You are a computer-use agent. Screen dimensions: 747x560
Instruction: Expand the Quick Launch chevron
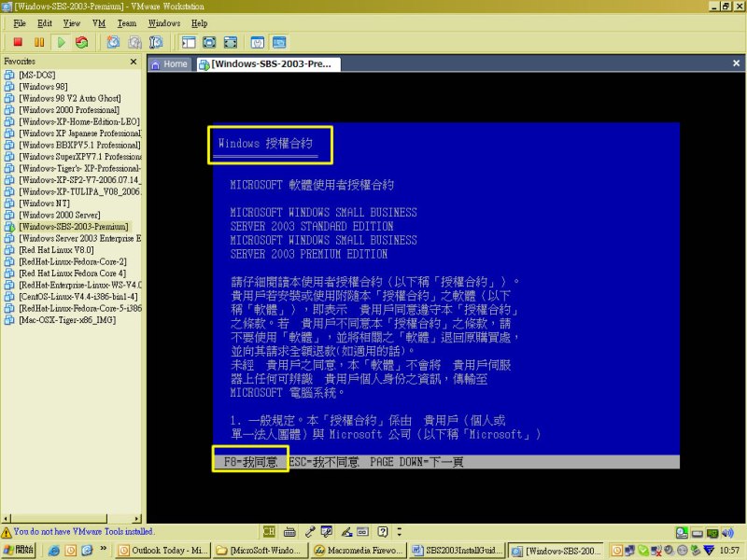[x=104, y=549]
